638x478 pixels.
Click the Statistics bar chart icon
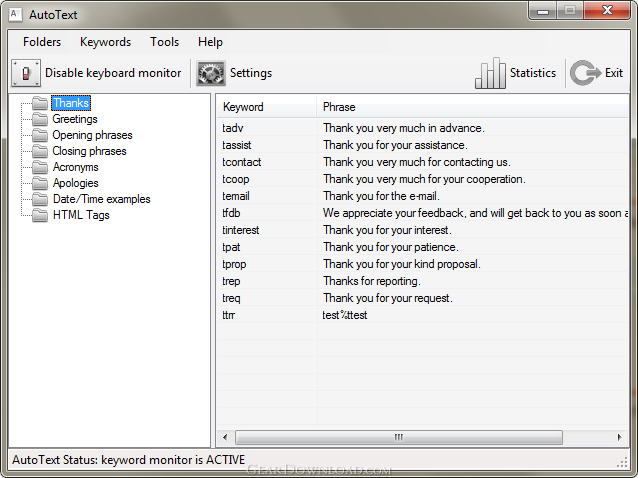[x=490, y=73]
